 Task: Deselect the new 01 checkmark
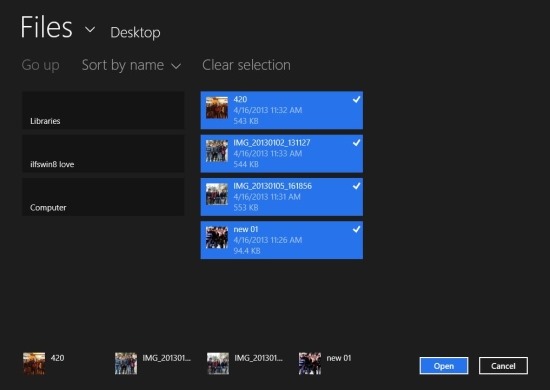point(356,229)
